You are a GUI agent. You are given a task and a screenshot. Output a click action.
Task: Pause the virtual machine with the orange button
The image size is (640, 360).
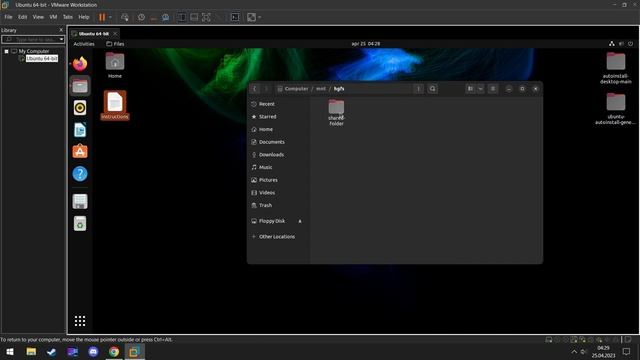102,17
